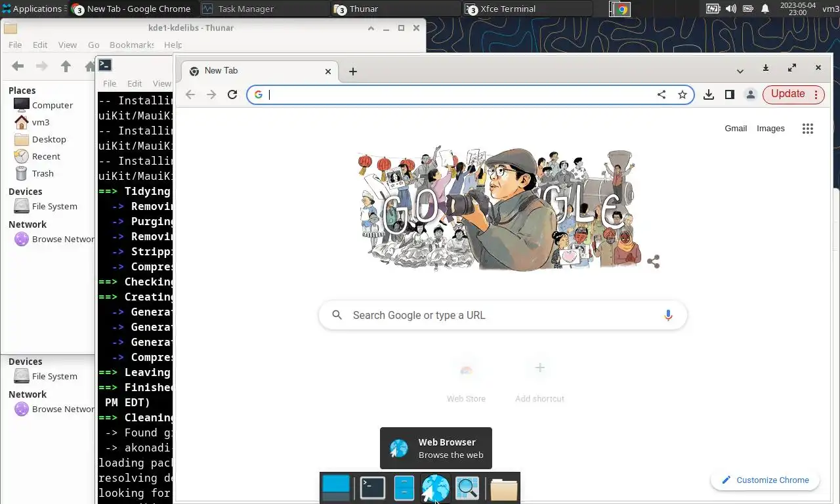840x504 pixels.
Task: Go back in Chrome navigation
Action: [190, 94]
